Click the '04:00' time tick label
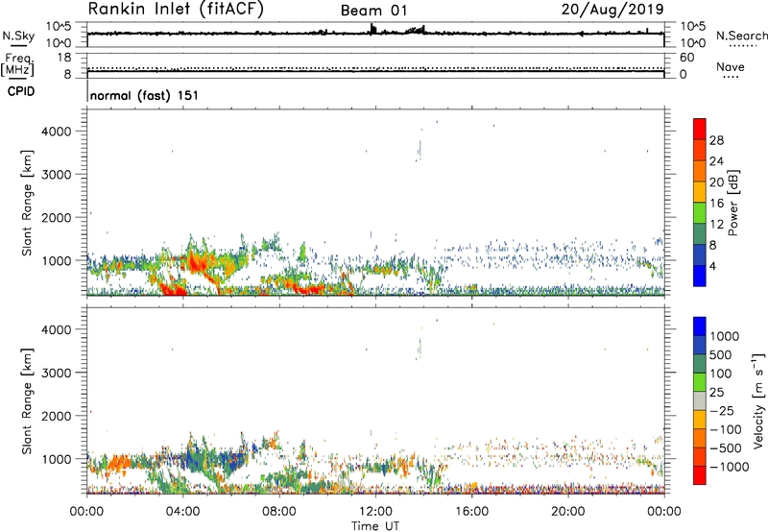Screen dimensions: 768x532 [182, 512]
